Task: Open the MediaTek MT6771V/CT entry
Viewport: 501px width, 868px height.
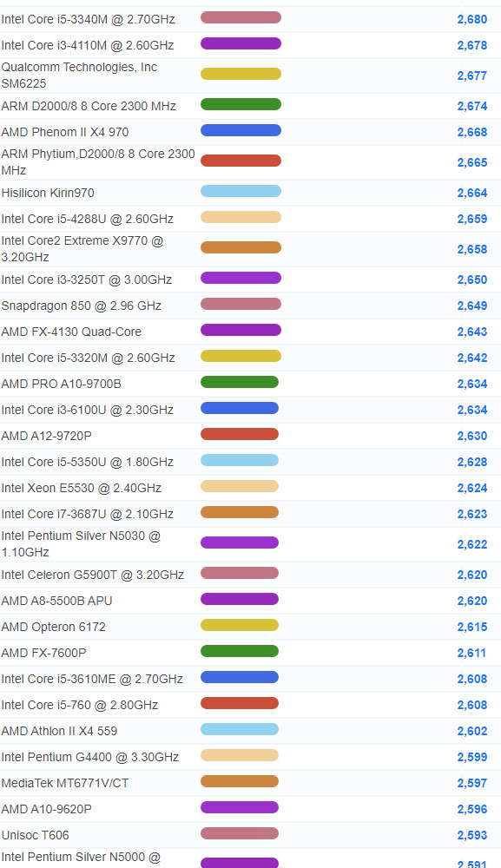Action: tap(65, 783)
